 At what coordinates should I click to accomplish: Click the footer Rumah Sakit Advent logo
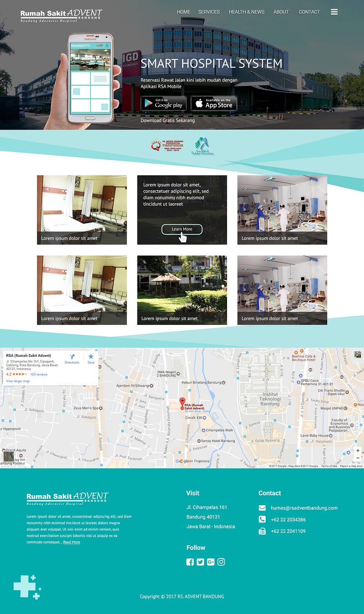[67, 498]
